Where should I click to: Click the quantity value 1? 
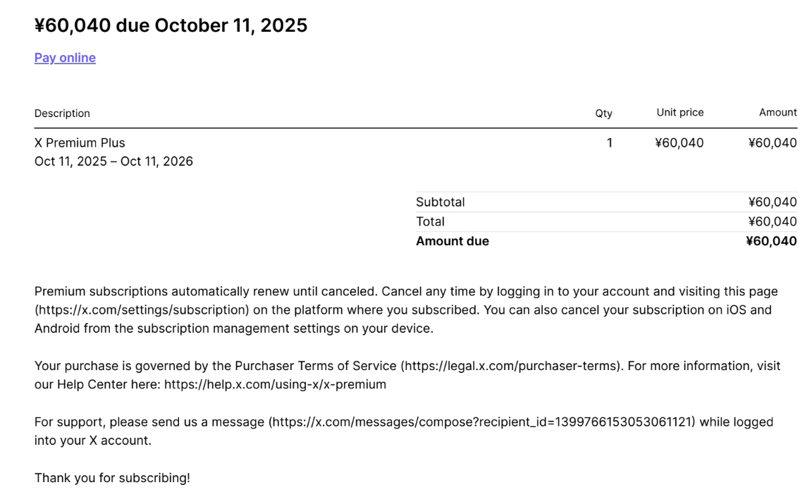[x=610, y=143]
